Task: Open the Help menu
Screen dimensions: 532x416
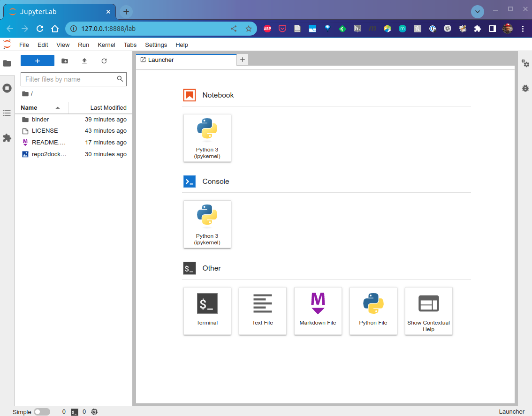Action: tap(182, 45)
